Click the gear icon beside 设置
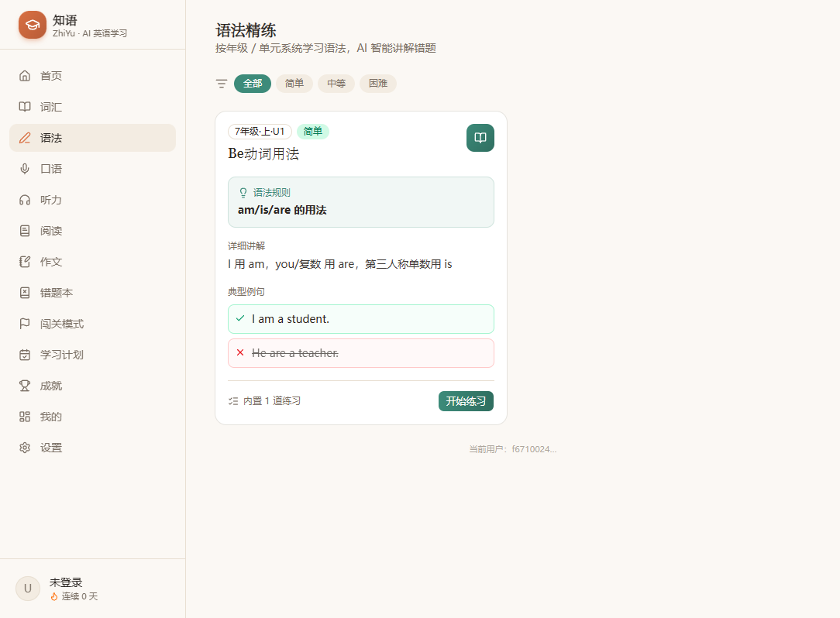Image resolution: width=840 pixels, height=618 pixels. [25, 448]
